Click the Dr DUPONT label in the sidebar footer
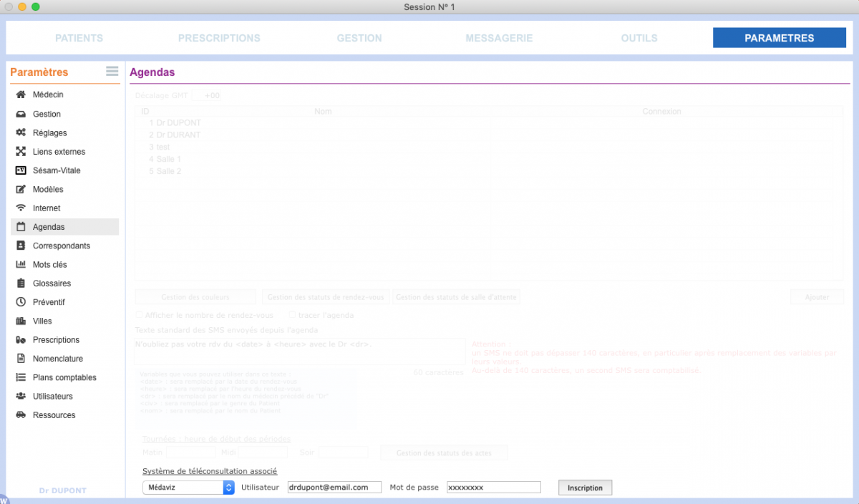This screenshot has height=504, width=859. pyautogui.click(x=62, y=491)
